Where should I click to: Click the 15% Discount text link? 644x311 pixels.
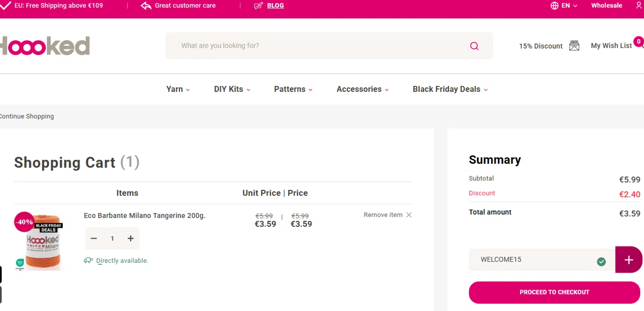(x=541, y=46)
